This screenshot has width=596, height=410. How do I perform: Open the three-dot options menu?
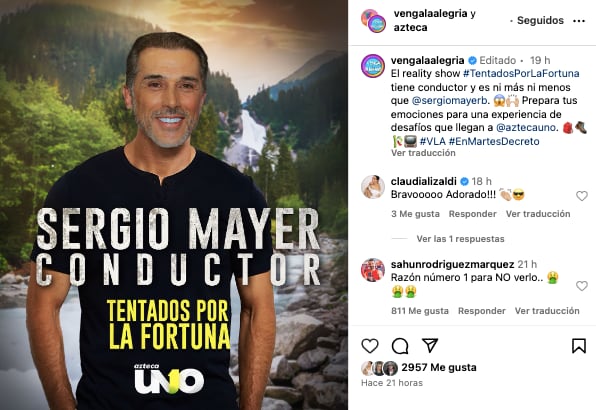579,21
